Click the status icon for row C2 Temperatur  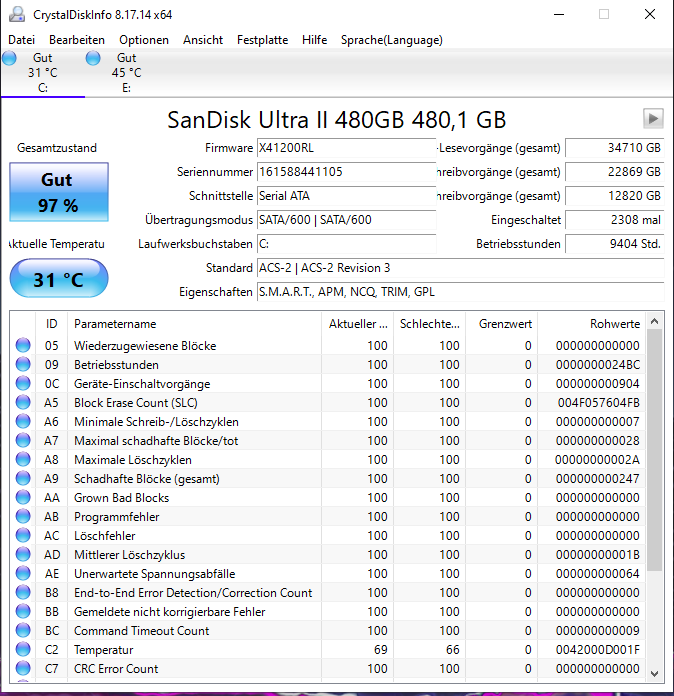(23, 649)
